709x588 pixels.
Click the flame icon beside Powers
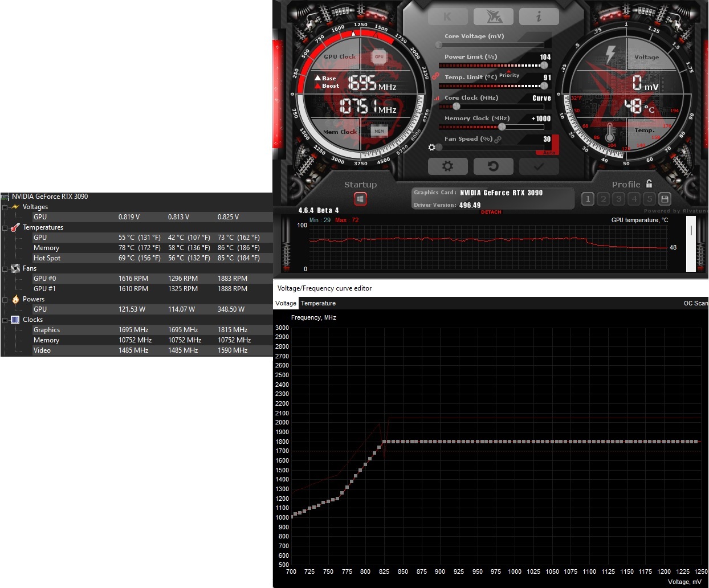point(15,299)
